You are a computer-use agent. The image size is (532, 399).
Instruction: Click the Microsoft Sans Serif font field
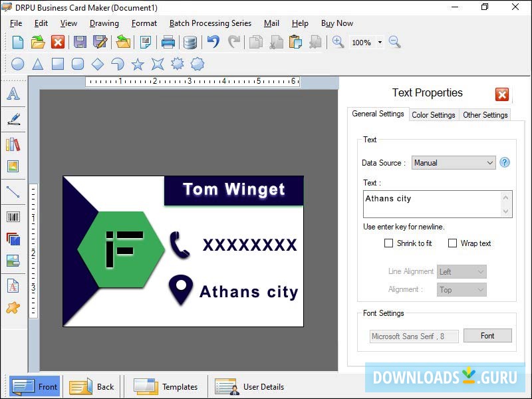414,336
